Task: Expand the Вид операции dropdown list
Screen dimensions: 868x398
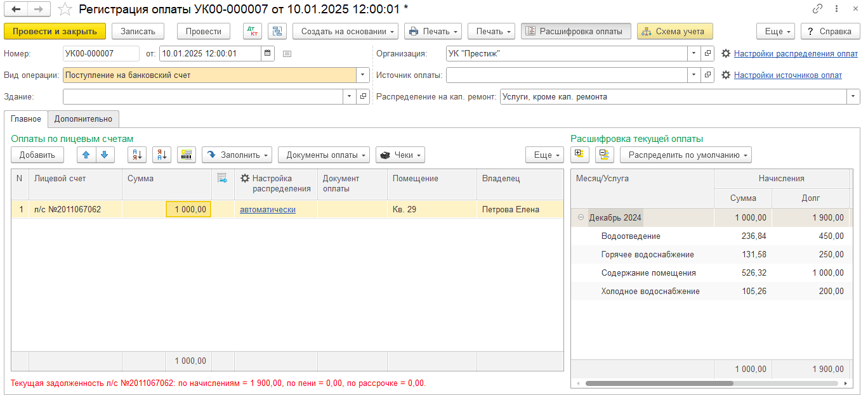Action: pos(363,75)
